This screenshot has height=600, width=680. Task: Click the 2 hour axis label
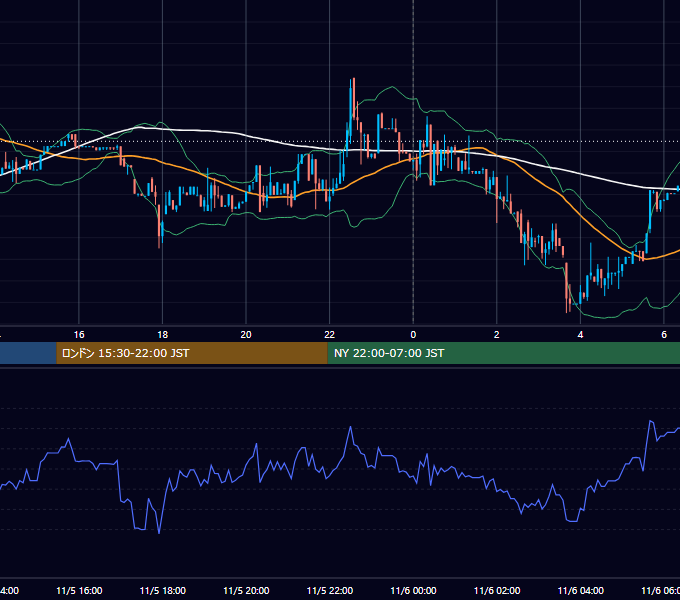pos(497,335)
